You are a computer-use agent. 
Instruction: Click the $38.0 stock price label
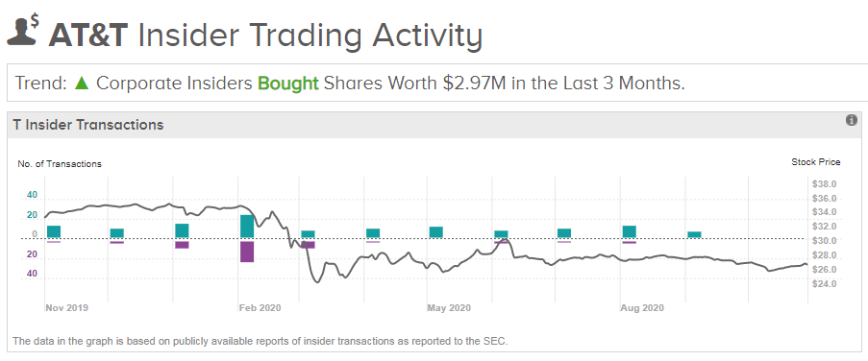(825, 184)
